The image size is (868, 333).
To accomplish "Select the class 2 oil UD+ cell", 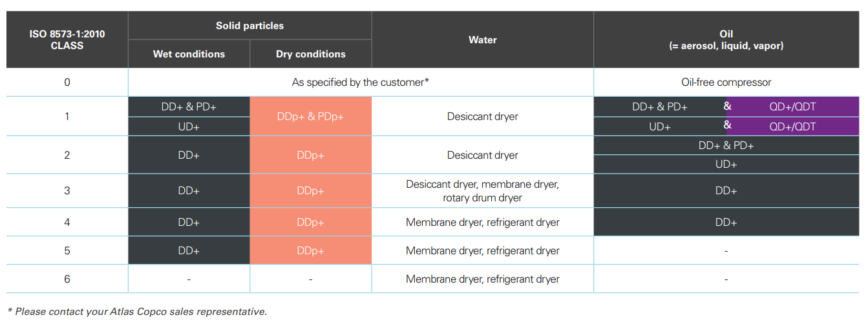I will coord(726,165).
